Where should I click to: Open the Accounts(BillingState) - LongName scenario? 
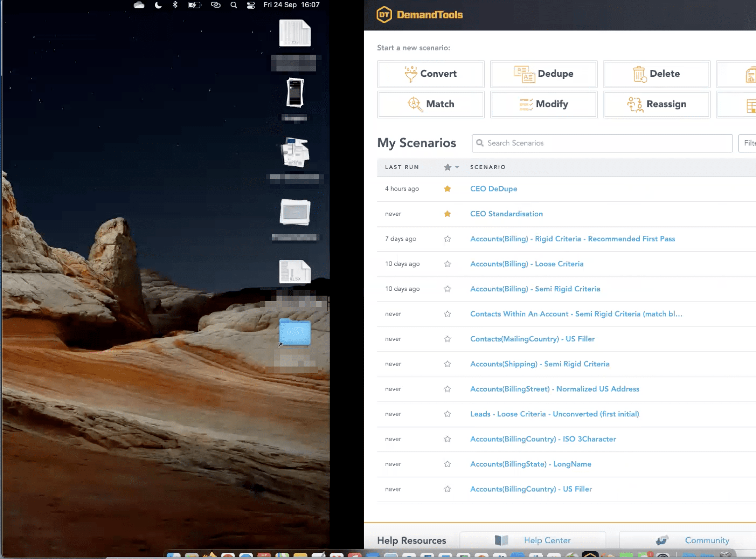pyautogui.click(x=531, y=464)
